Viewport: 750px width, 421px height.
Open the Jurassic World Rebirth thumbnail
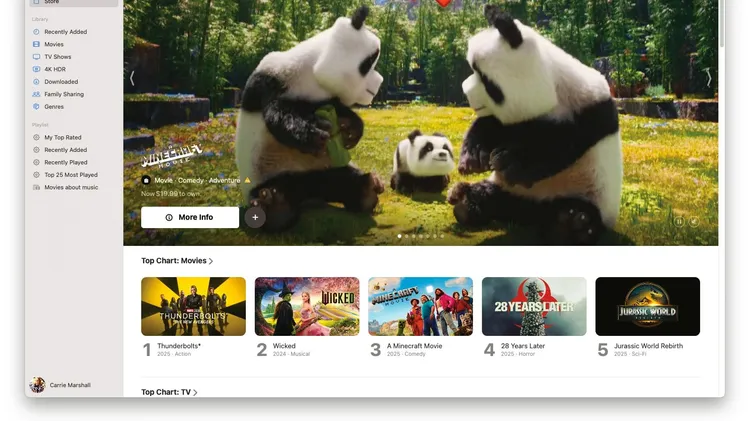click(x=648, y=306)
